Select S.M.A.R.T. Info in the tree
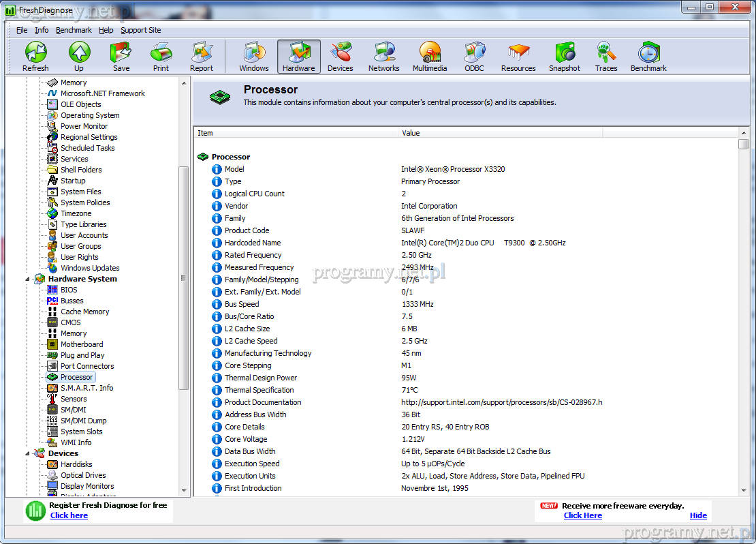Screen dimensions: 756x544 click(86, 388)
